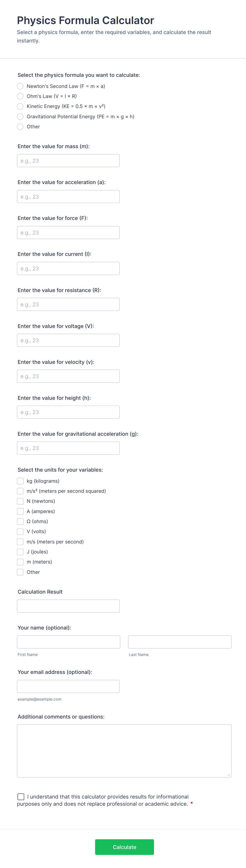Click the Calculate button
This screenshot has width=246, height=868.
pyautogui.click(x=124, y=847)
